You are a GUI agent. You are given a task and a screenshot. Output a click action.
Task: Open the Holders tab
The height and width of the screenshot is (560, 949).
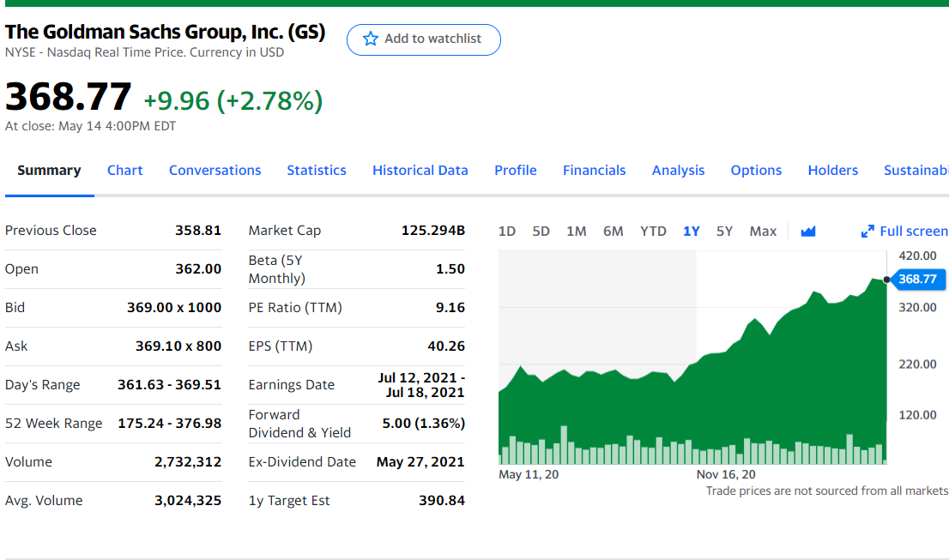click(832, 170)
